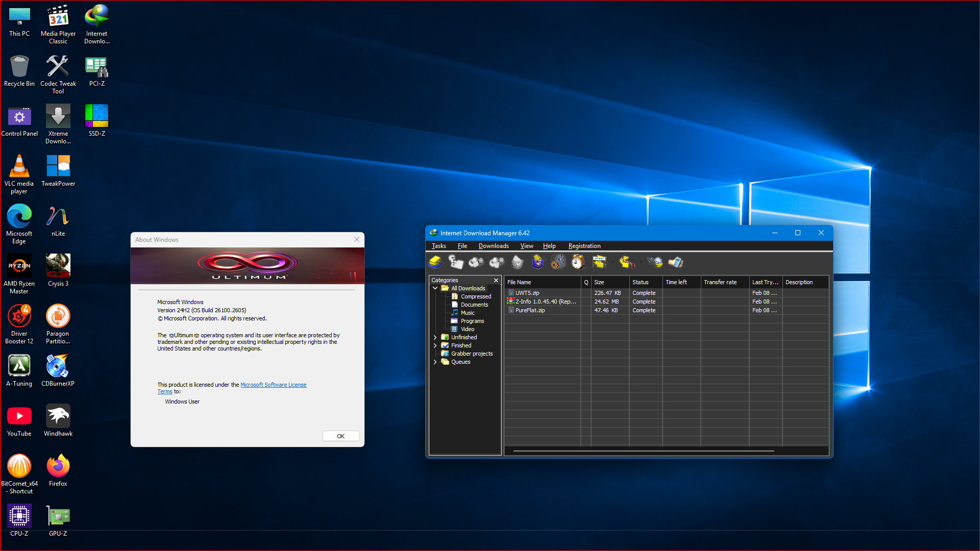Open the Help menu in IDM

[x=549, y=246]
